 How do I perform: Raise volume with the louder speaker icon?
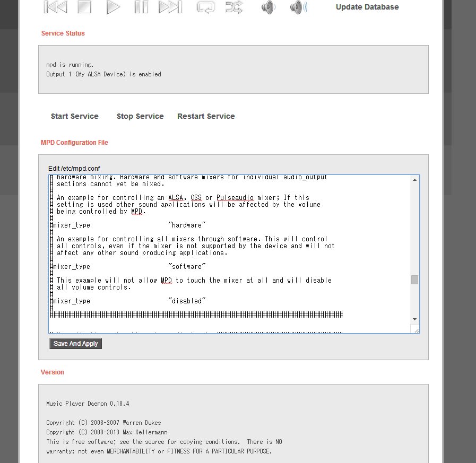click(x=298, y=7)
